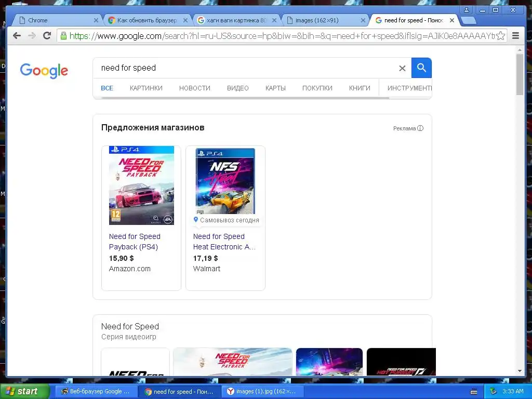This screenshot has height=399, width=532.
Task: Open 'Need for Speed Payback (PS4)' link
Action: coord(135,242)
